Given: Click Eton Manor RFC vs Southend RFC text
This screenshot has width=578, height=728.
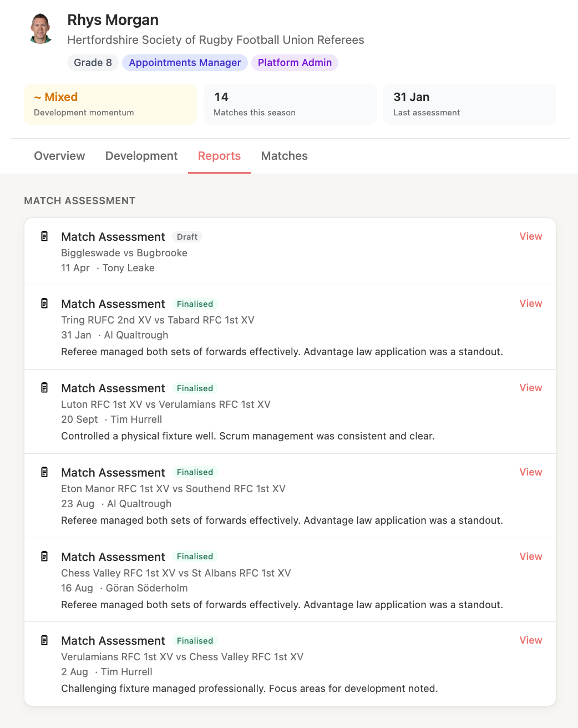Looking at the screenshot, I should [x=173, y=489].
